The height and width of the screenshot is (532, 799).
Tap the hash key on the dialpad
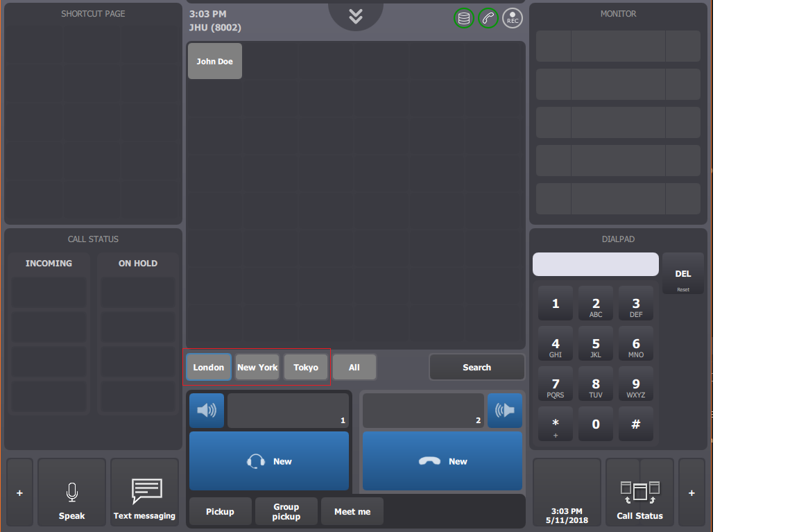[x=636, y=424]
